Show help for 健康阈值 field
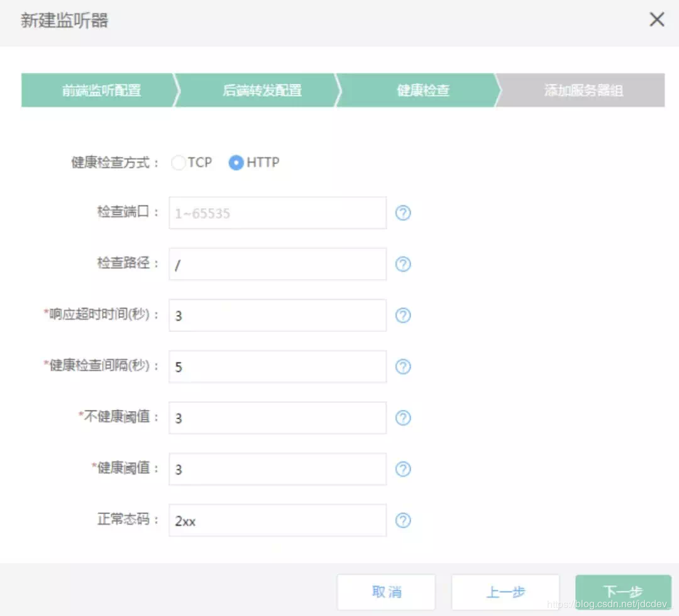The image size is (679, 616). (403, 469)
